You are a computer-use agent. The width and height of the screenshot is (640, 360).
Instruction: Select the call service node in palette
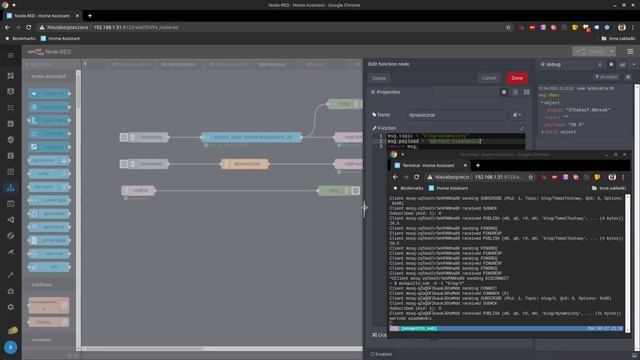[49, 160]
